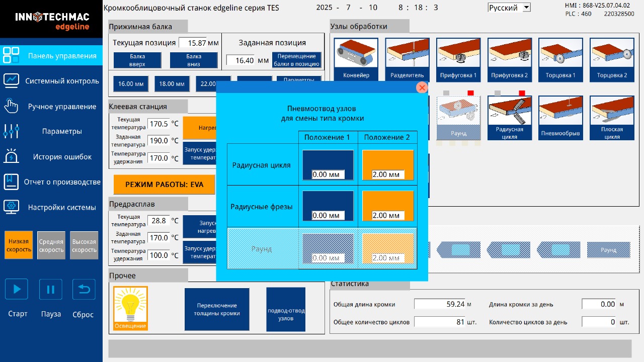Select Низкая скорость speed mode
Image resolution: width=644 pixels, height=362 pixels.
[x=19, y=245]
